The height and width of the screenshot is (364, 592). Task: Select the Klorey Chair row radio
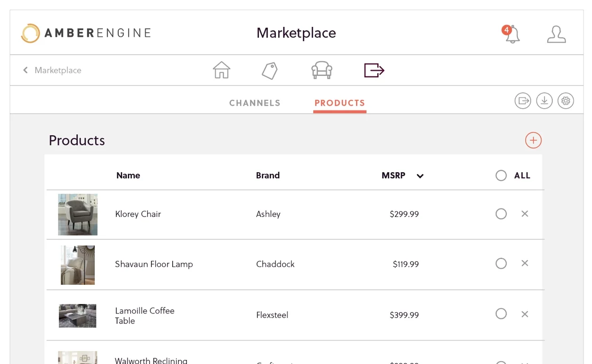[501, 214]
